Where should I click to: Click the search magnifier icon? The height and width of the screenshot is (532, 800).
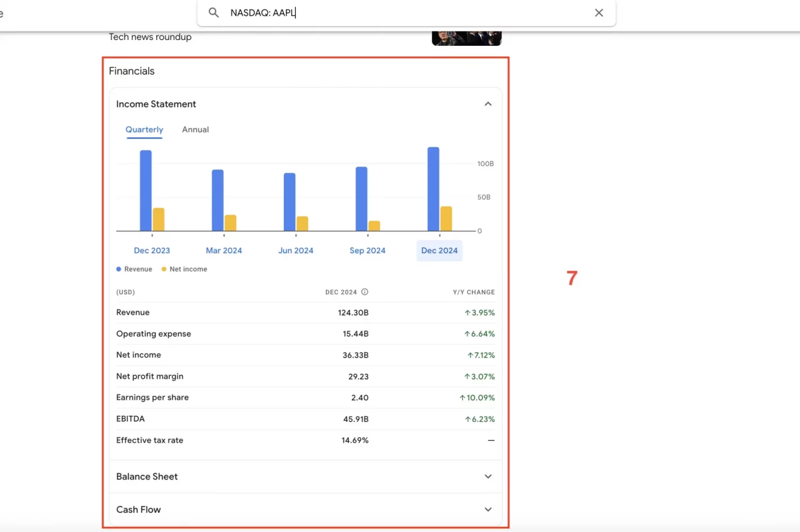(213, 12)
